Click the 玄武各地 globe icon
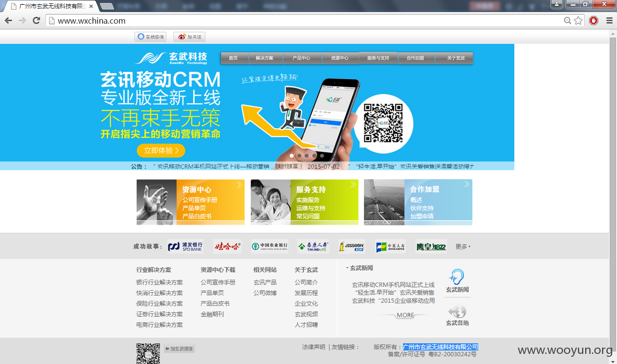Viewport: 617px width, 364px height. pos(457,311)
